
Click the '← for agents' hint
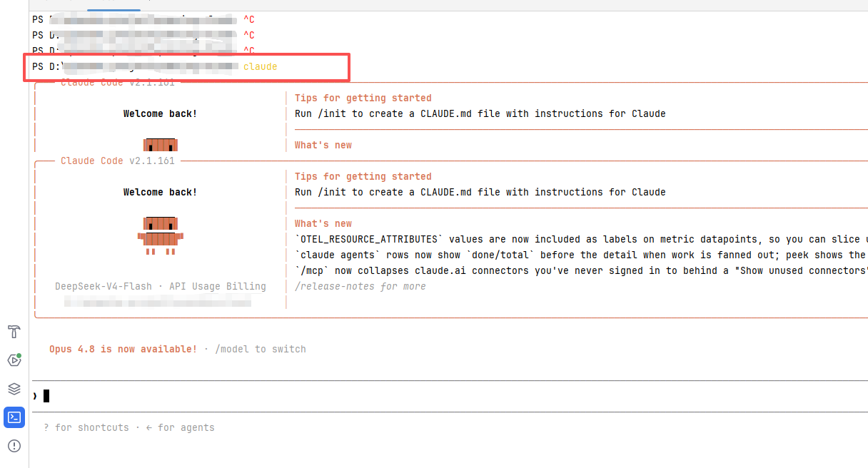point(181,427)
